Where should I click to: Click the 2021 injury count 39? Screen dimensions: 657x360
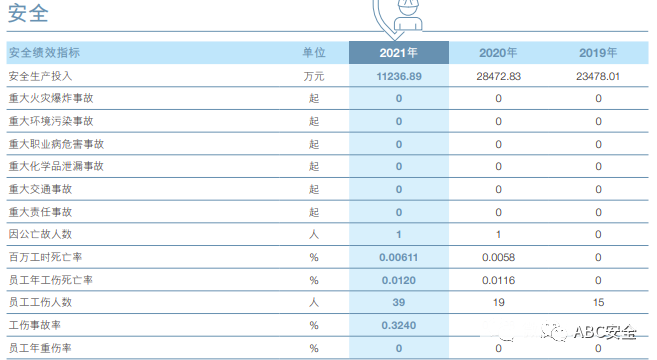click(398, 302)
